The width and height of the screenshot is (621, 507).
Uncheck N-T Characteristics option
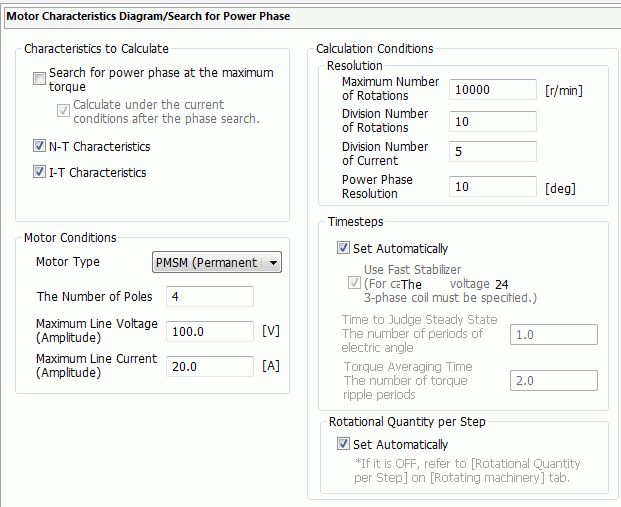(x=40, y=146)
